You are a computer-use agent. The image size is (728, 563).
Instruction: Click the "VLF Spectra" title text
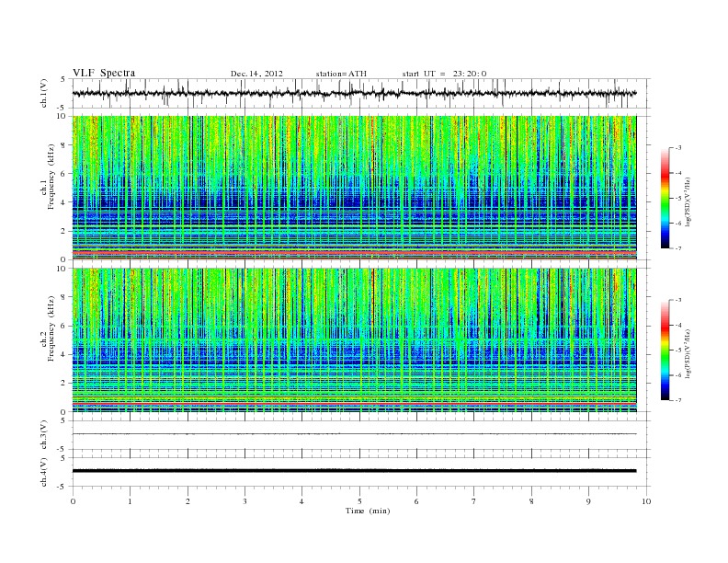click(x=104, y=73)
